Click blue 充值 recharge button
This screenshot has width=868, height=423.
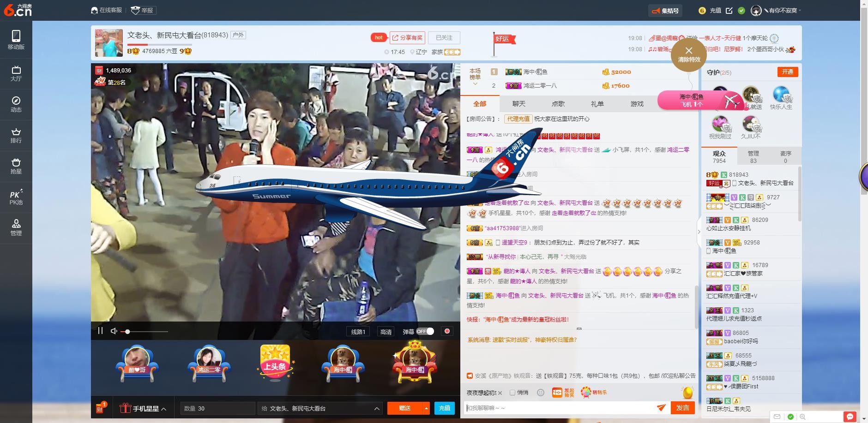445,408
